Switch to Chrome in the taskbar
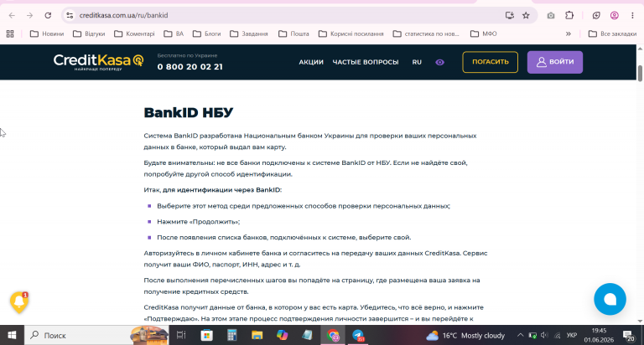The width and height of the screenshot is (644, 345). (x=333, y=336)
